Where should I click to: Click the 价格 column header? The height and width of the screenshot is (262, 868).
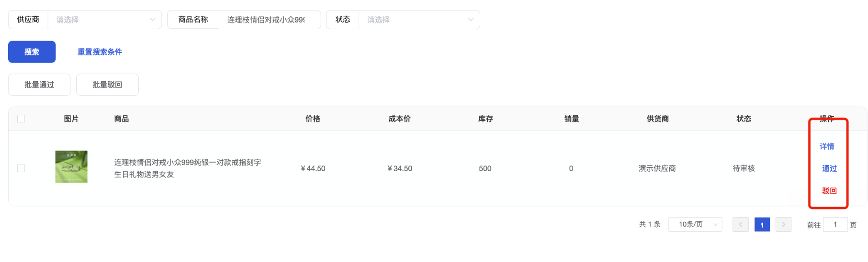[x=313, y=119]
